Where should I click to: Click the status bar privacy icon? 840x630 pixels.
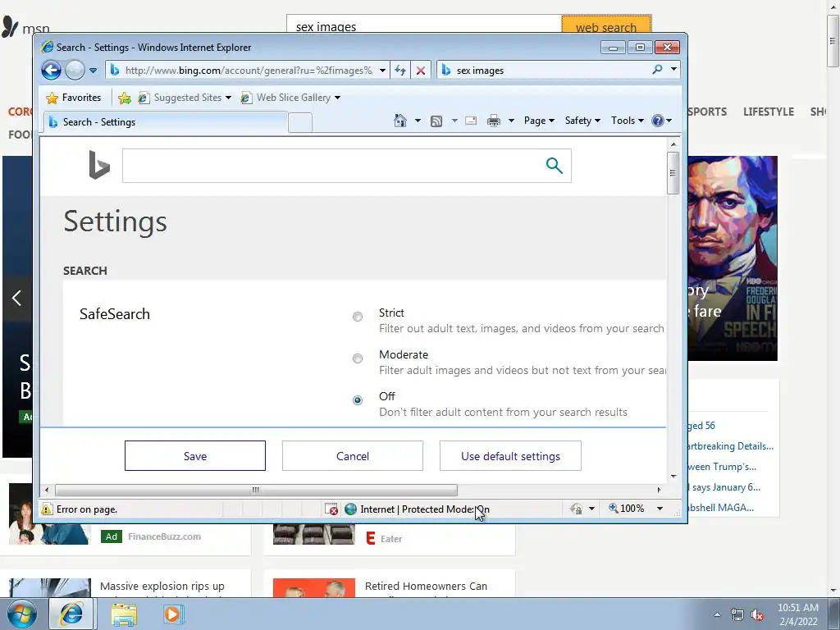[x=577, y=509]
